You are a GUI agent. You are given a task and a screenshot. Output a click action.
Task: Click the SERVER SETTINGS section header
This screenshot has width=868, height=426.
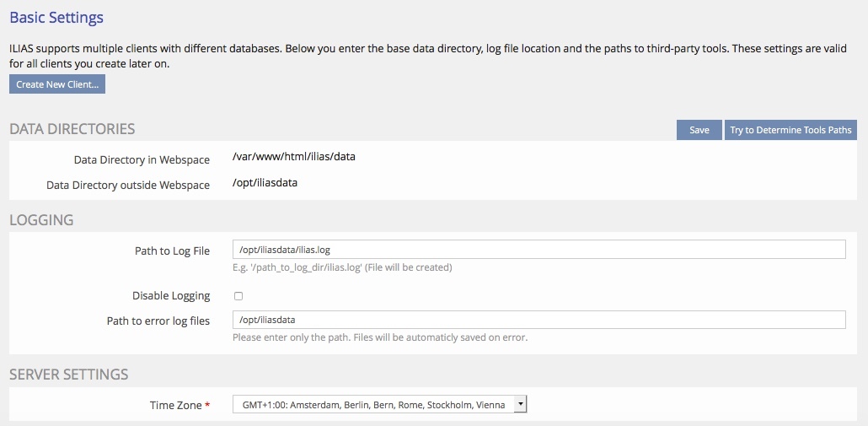[x=69, y=375]
